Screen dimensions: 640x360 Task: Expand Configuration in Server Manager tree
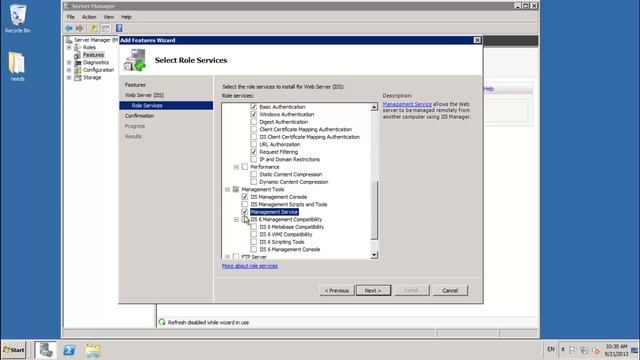point(69,70)
